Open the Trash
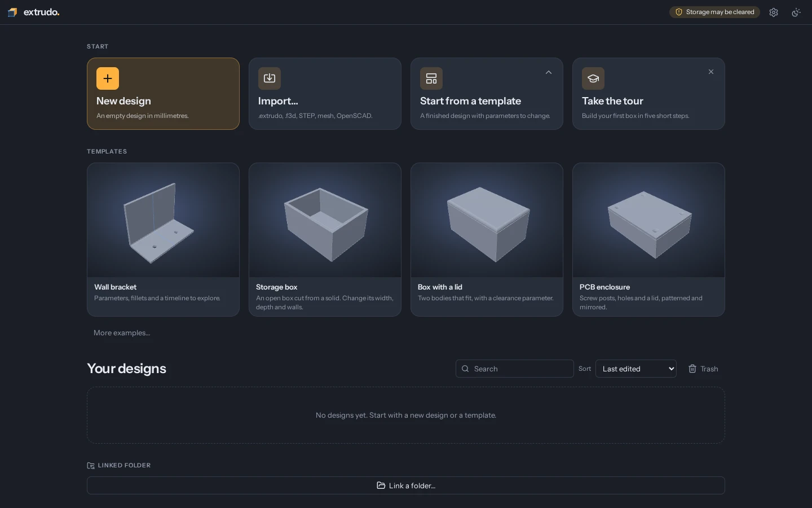 703,369
